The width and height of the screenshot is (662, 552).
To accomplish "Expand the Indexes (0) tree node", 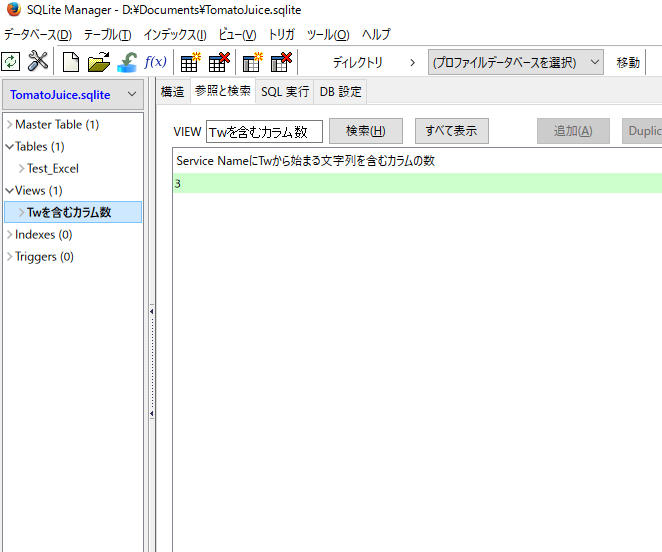I will click(x=10, y=235).
